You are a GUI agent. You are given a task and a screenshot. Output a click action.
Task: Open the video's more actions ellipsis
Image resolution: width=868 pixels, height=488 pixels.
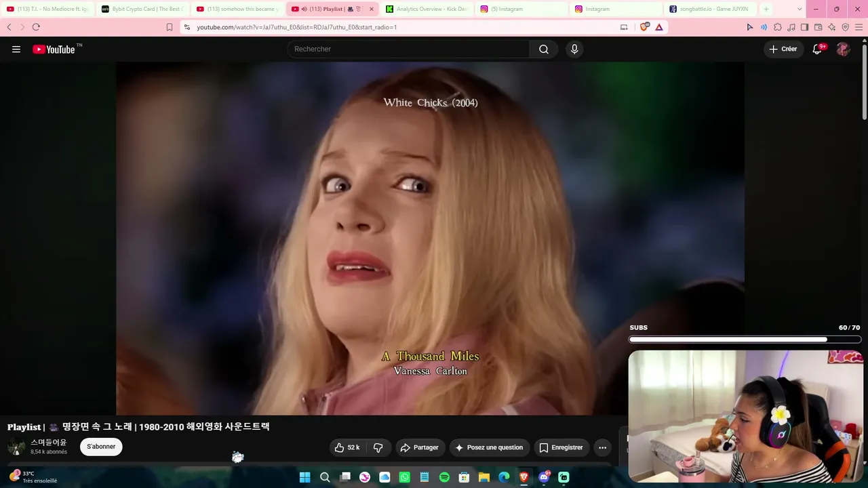coord(602,447)
